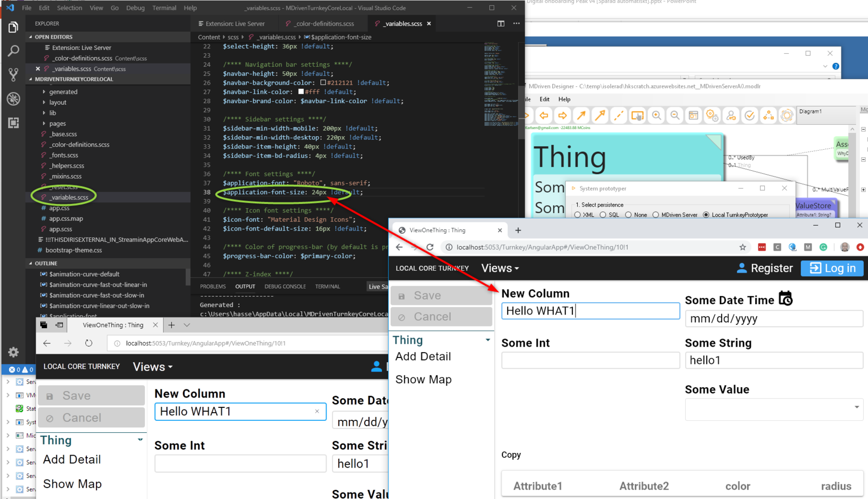Collapse the Thing menu in Chrome sidebar
Viewport: 868px width, 499px height.
click(488, 340)
